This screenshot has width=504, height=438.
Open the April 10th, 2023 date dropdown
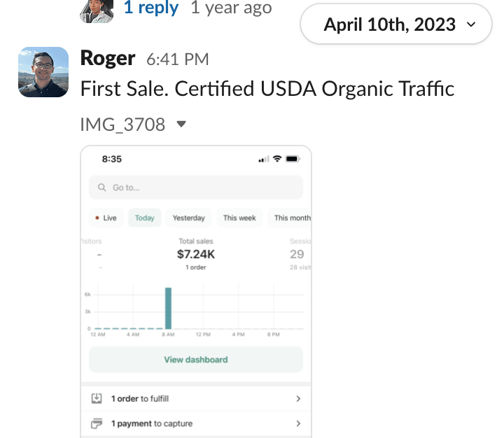click(395, 24)
